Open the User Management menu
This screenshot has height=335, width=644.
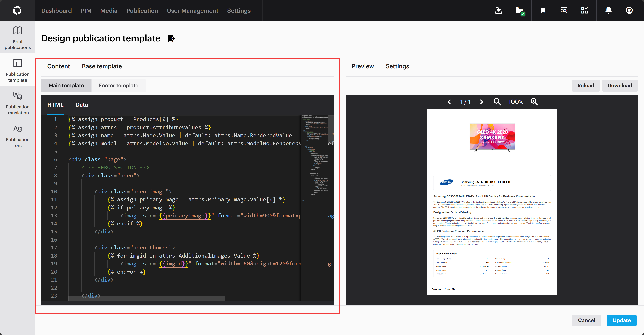[x=193, y=11]
